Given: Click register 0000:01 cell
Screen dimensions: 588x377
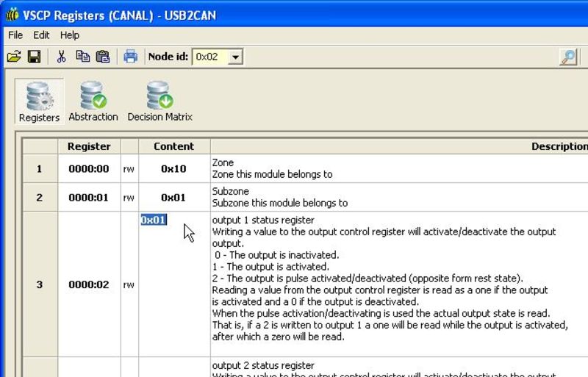Looking at the screenshot, I should [x=89, y=198].
